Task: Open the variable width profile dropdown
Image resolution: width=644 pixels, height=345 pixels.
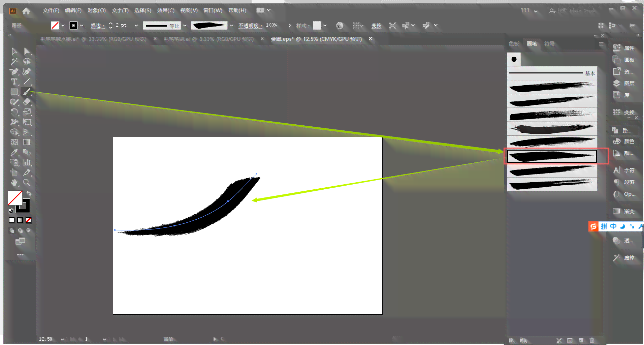Action: (x=185, y=26)
